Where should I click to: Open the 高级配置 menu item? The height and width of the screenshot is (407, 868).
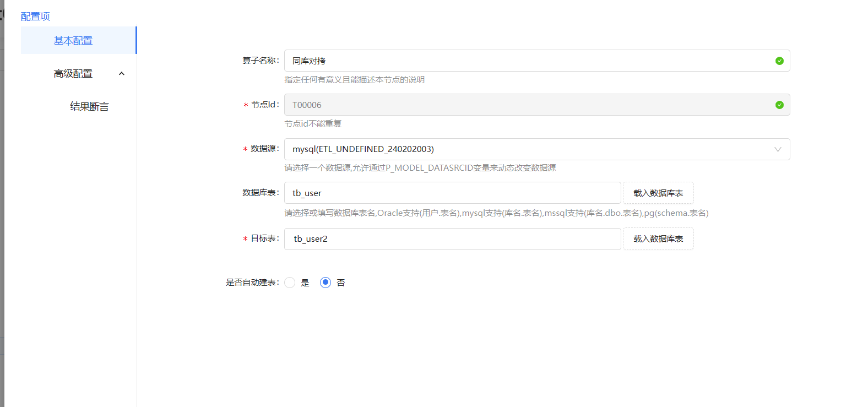pos(73,74)
